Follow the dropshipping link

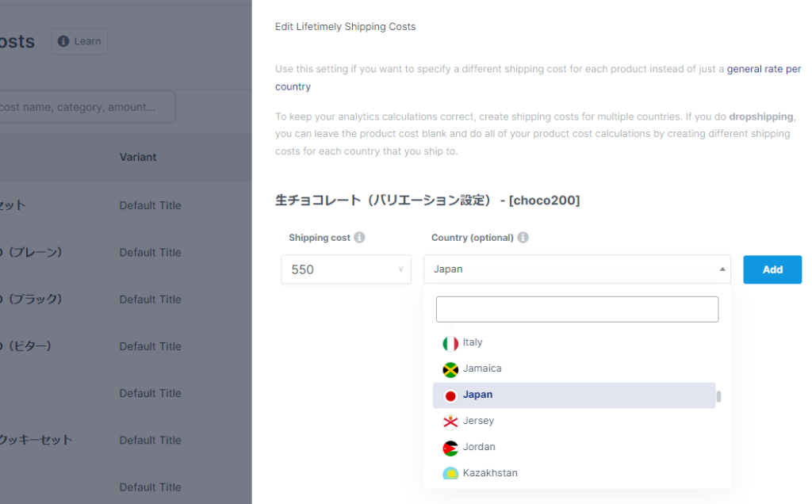point(760,116)
